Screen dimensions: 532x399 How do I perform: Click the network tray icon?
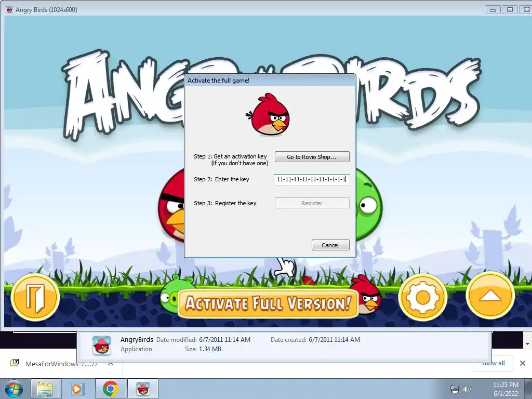[454, 389]
